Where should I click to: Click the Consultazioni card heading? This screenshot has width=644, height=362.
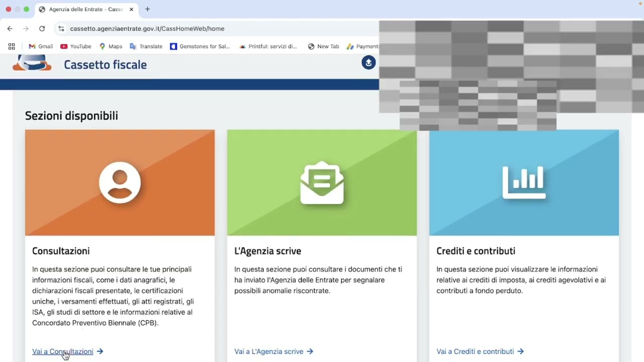click(x=61, y=251)
